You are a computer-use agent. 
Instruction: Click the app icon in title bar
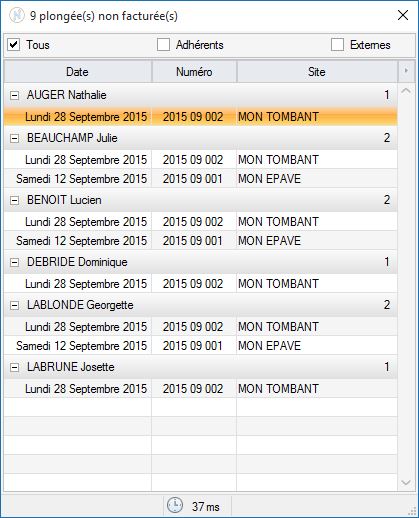point(17,15)
